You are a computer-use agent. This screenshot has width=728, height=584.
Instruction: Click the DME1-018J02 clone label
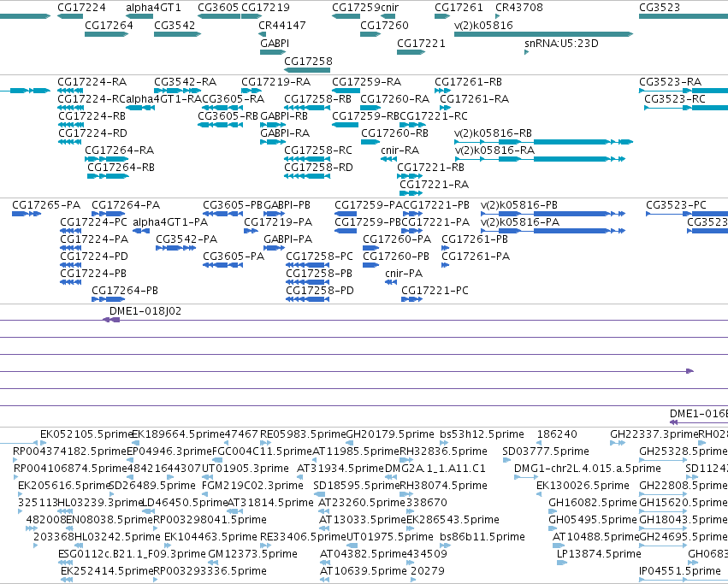[145, 311]
